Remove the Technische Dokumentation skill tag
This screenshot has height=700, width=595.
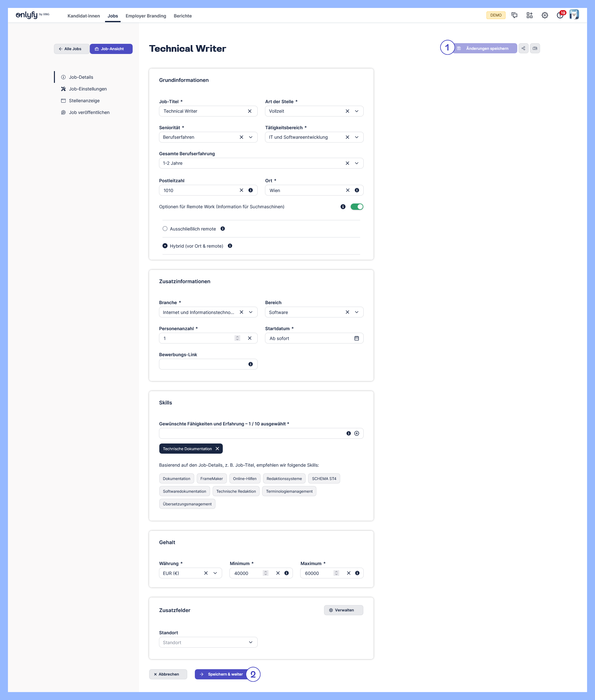(x=218, y=449)
